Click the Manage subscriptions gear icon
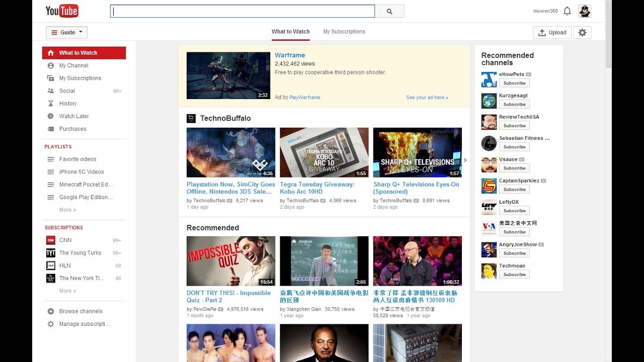Image resolution: width=644 pixels, height=362 pixels. 50,324
